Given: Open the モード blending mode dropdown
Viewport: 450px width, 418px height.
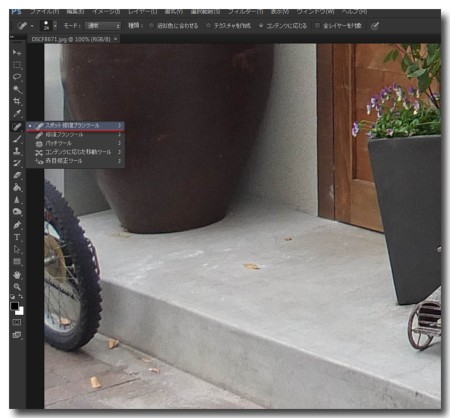Looking at the screenshot, I should (102, 26).
